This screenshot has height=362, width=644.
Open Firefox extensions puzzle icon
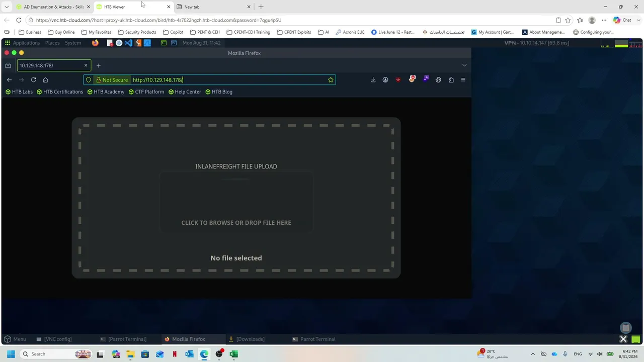pos(451,80)
